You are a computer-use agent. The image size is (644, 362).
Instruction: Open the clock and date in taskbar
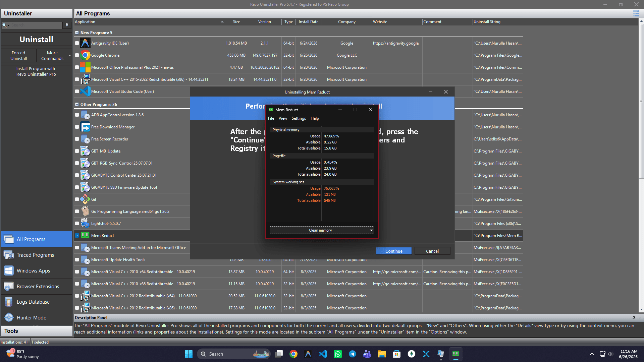[629, 354]
